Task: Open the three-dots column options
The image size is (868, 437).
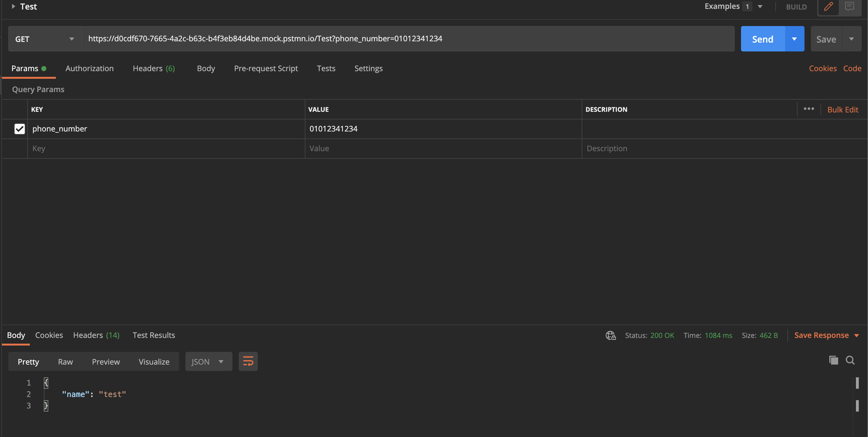Action: tap(808, 109)
